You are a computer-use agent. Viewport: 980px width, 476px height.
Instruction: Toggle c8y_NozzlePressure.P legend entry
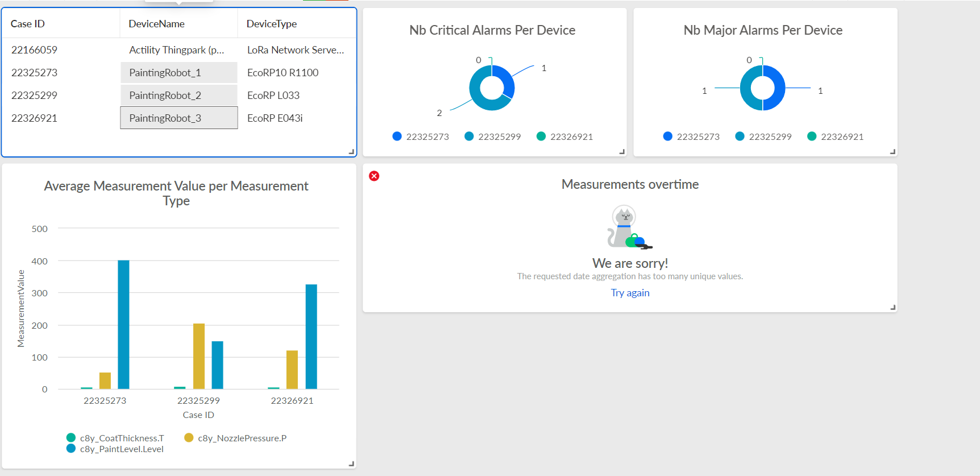coord(235,438)
